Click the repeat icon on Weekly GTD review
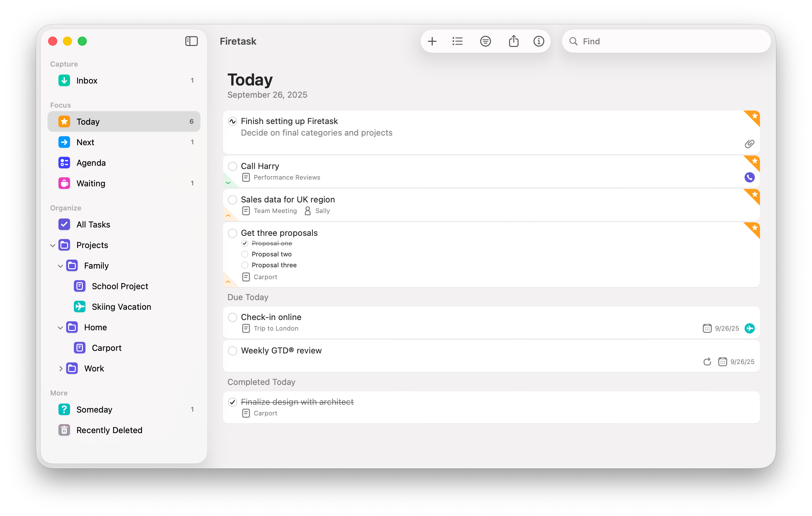The height and width of the screenshot is (516, 812). (707, 361)
